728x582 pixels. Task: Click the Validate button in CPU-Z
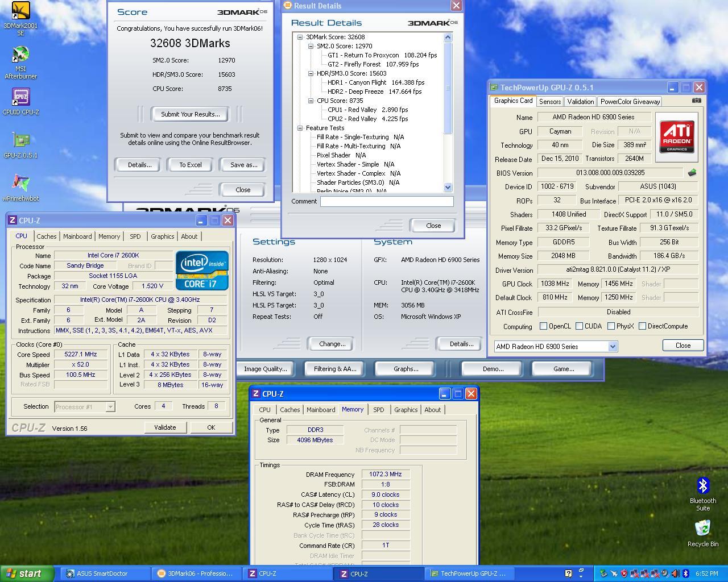(165, 427)
